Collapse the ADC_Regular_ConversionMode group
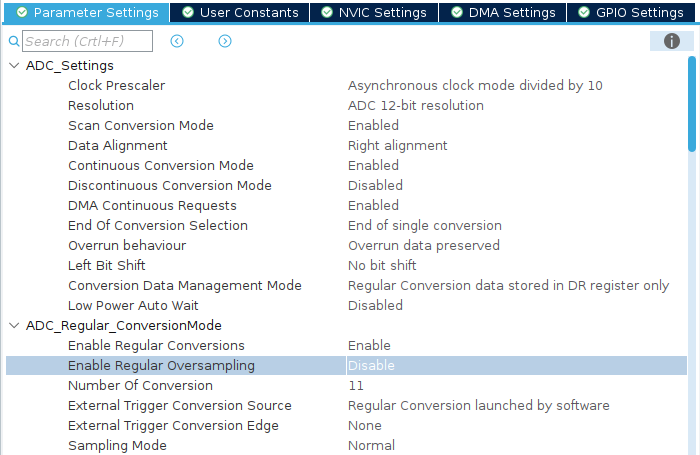 coord(14,326)
